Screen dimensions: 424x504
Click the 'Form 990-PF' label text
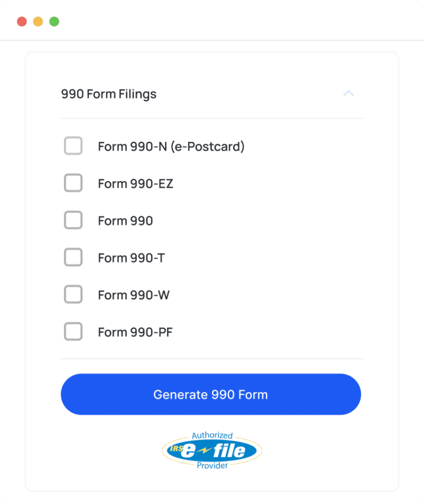tap(135, 332)
